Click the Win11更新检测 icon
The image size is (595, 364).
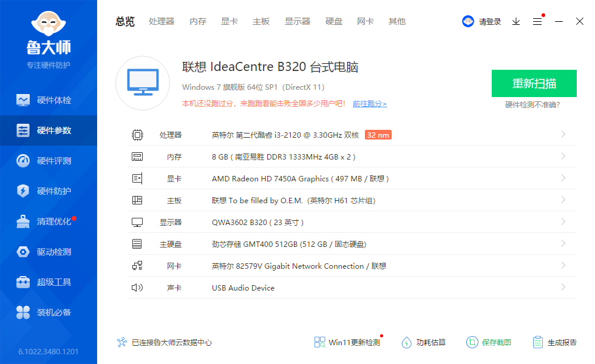[319, 342]
